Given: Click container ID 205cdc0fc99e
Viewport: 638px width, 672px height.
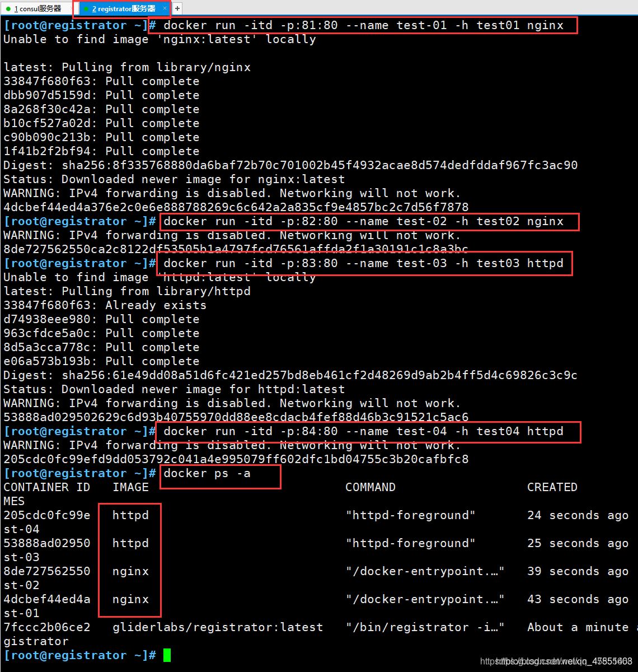Looking at the screenshot, I should 47,515.
